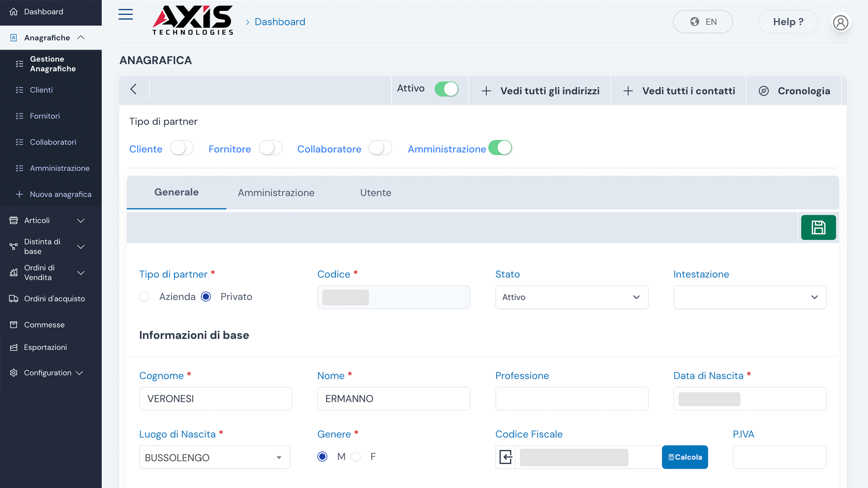Click the green save icon button
868x488 pixels.
pos(818,227)
